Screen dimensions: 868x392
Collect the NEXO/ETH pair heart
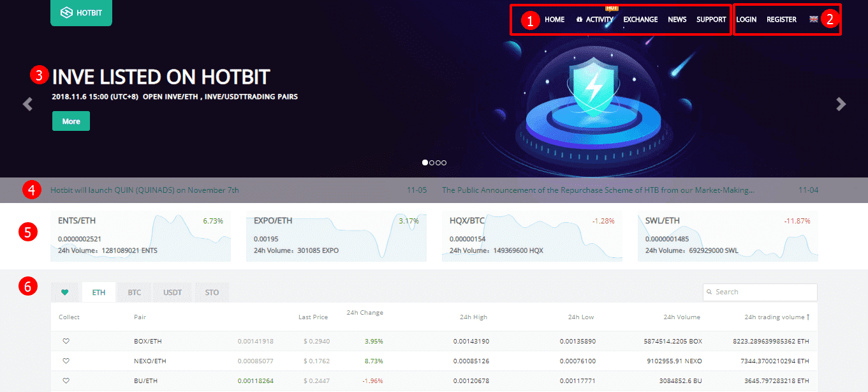point(66,361)
